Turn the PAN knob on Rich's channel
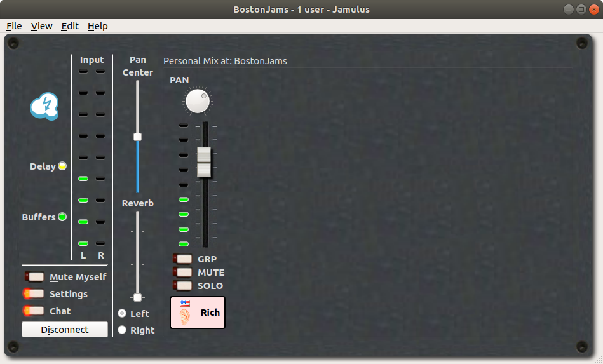Image resolution: width=603 pixels, height=364 pixels. pyautogui.click(x=197, y=100)
